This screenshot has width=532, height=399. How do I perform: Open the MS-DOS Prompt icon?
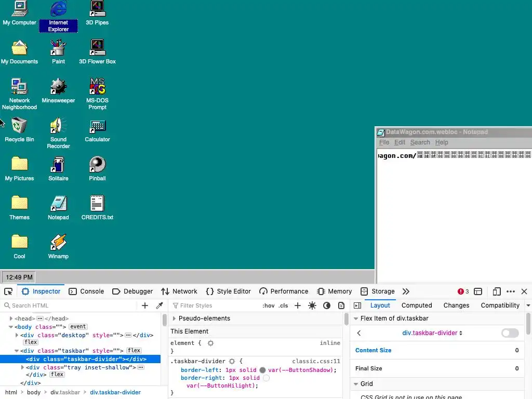coord(97,95)
